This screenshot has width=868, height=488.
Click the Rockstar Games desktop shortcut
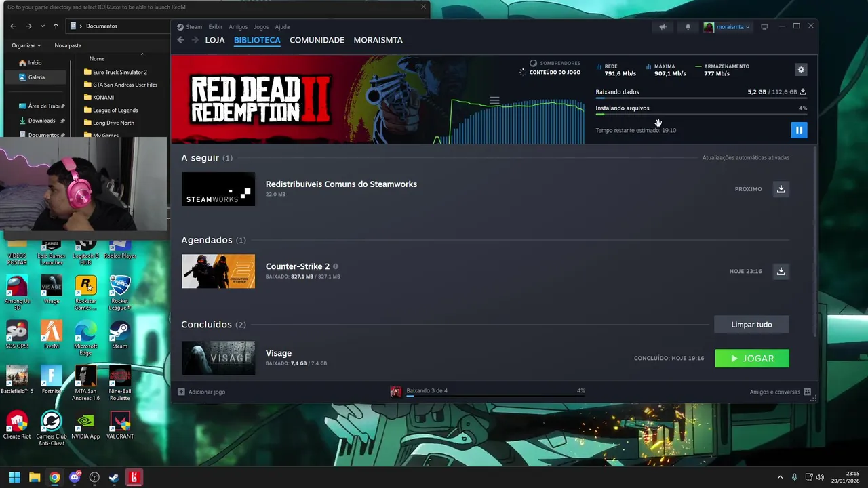85,293
